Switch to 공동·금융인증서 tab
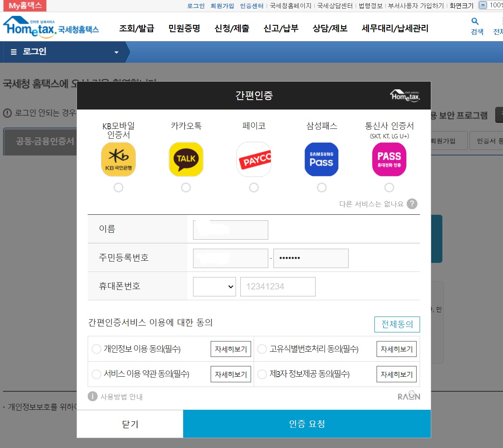Screen dimensions: 503x448 [40, 141]
